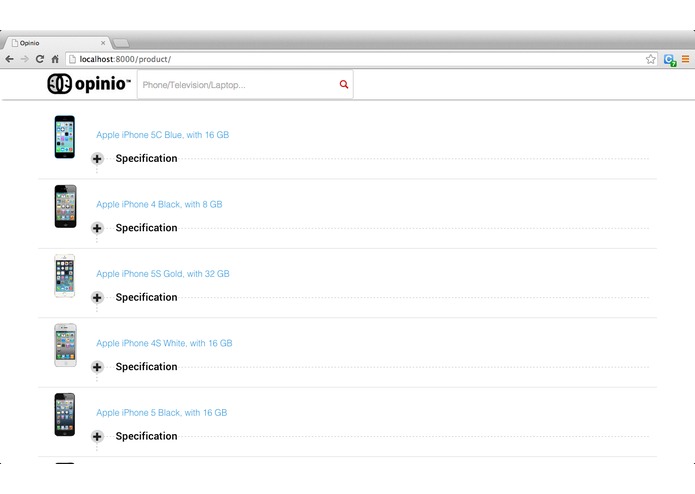Open a new browser tab
The height and width of the screenshot is (494, 695).
[x=121, y=43]
